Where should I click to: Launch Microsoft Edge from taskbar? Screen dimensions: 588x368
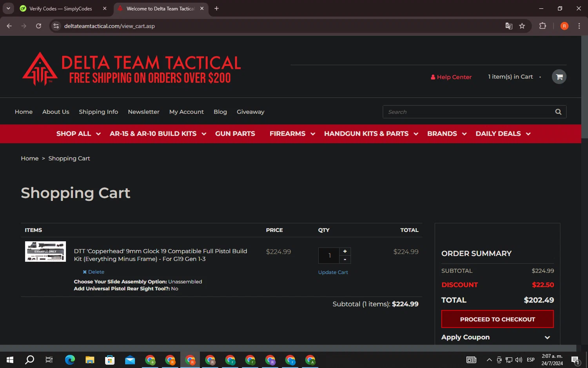click(x=70, y=360)
